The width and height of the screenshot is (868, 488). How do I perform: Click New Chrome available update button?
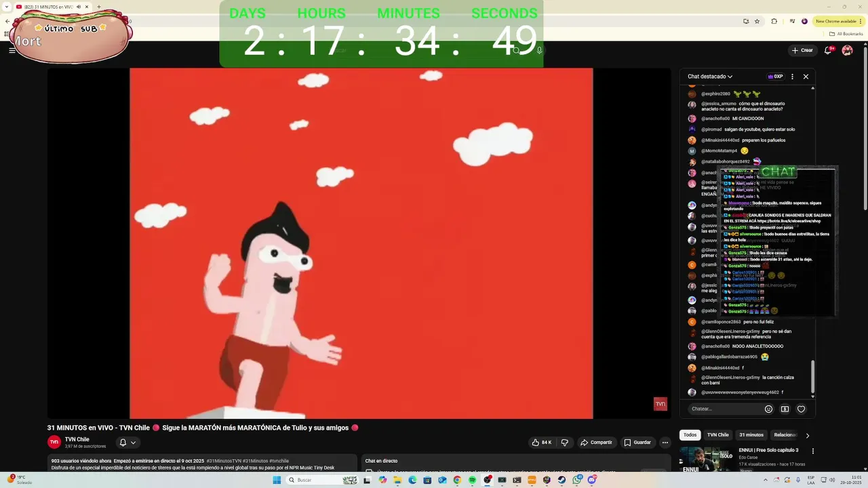(x=838, y=21)
